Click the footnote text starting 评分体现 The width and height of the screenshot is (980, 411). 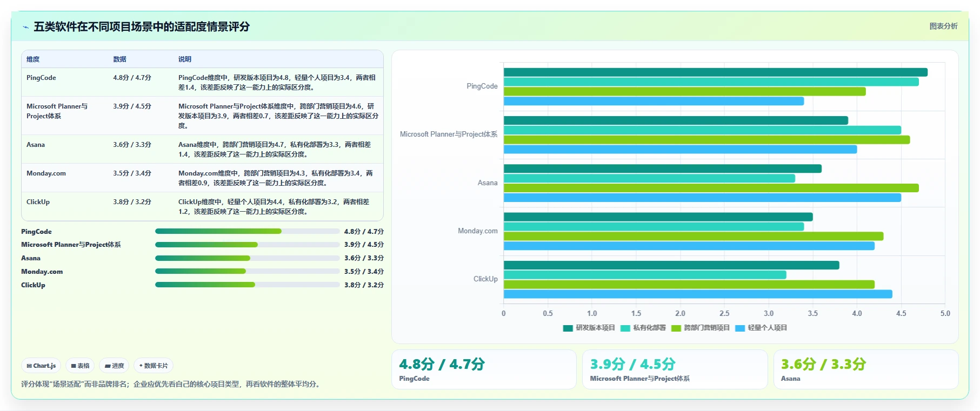point(171,385)
